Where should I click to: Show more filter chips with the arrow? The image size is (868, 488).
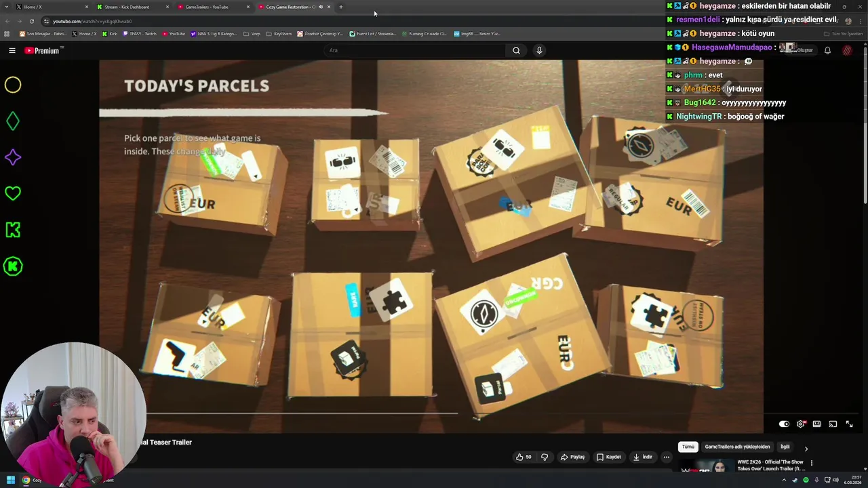[x=806, y=448]
